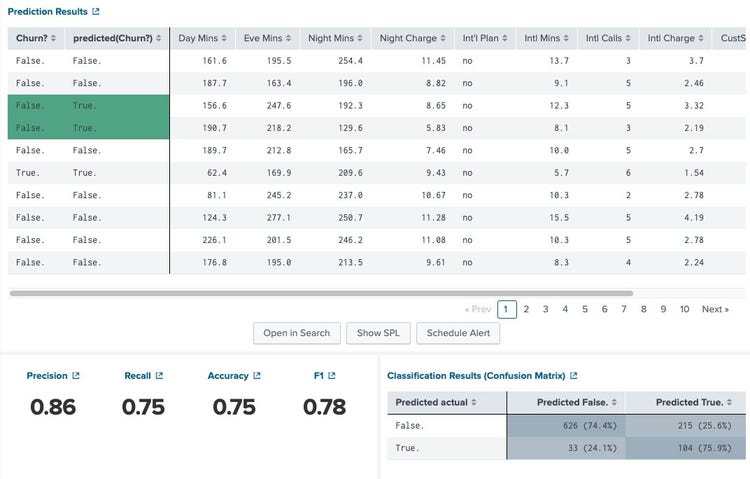
Task: Open Confusion Matrix external link icon
Action: [573, 376]
